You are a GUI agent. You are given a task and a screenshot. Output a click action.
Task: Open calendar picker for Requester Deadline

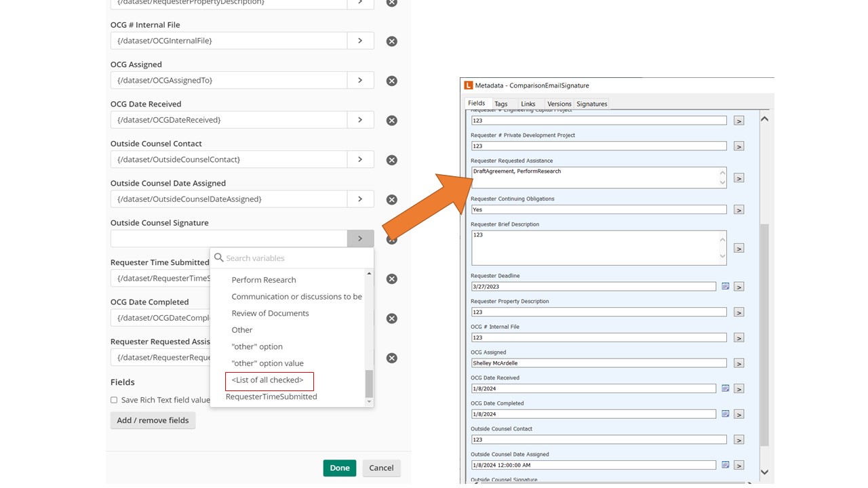(x=725, y=287)
